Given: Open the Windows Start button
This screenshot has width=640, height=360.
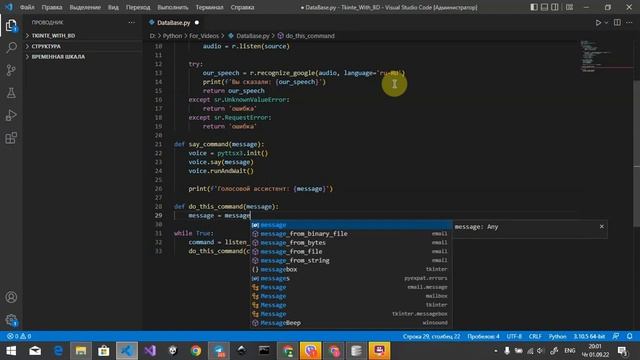Looking at the screenshot, I should 11,351.
